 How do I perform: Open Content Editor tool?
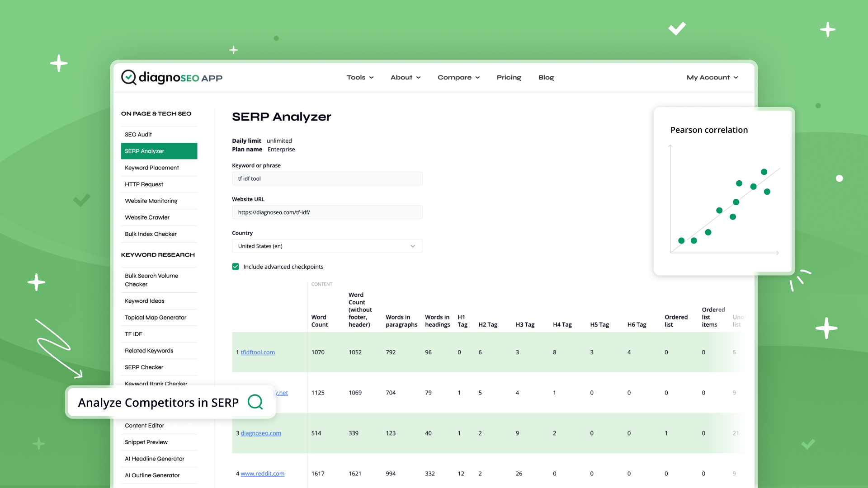coord(159,426)
